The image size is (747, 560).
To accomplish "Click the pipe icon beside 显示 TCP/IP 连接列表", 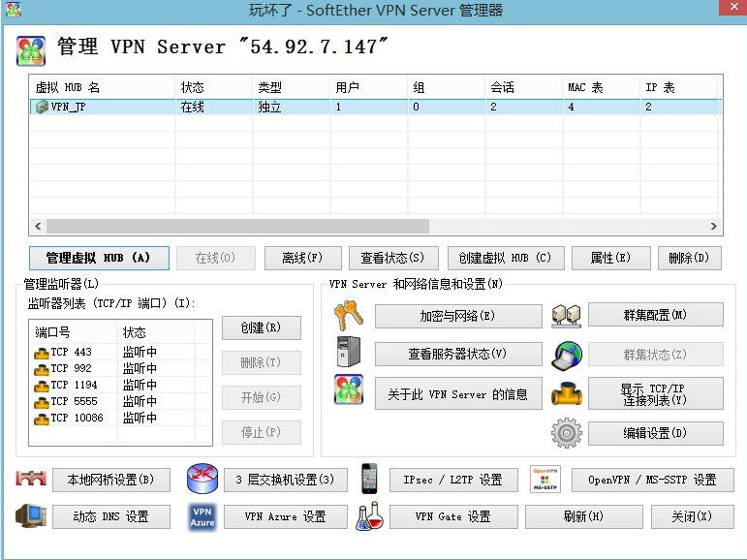I will (x=567, y=393).
